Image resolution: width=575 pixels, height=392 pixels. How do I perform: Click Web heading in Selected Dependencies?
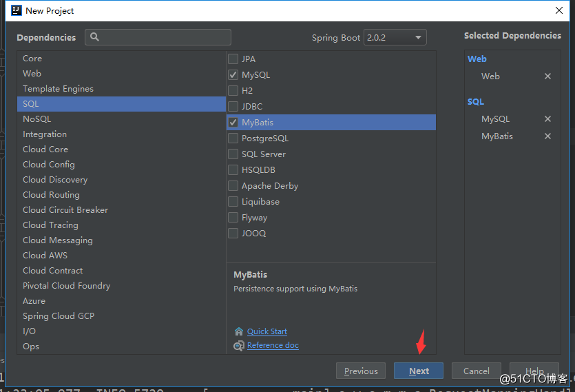[x=477, y=59]
